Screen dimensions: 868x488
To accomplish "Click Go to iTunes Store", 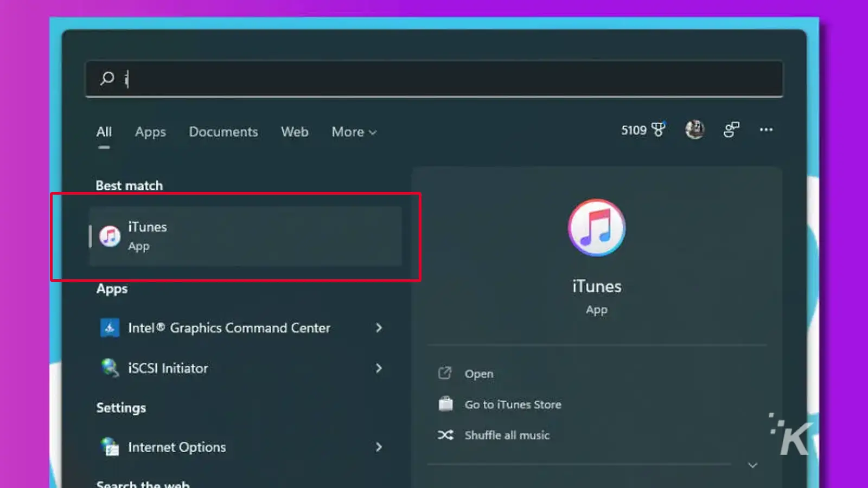I will 513,404.
